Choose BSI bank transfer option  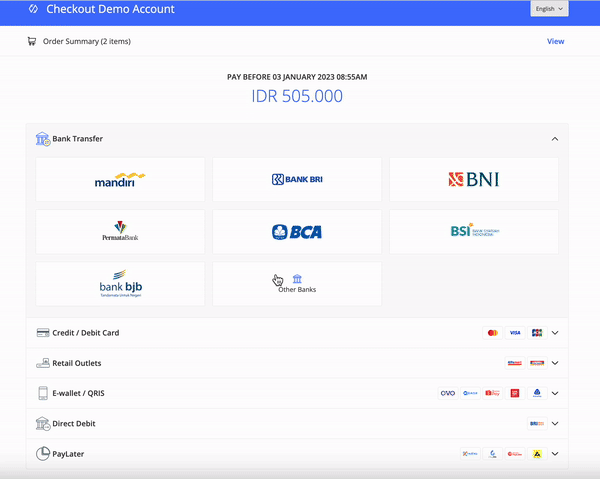coord(474,231)
